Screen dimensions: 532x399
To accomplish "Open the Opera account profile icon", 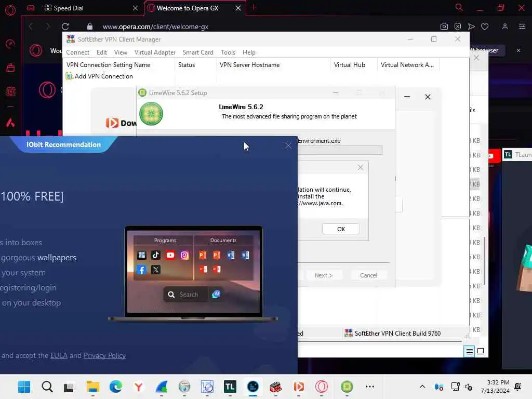I will click(505, 26).
